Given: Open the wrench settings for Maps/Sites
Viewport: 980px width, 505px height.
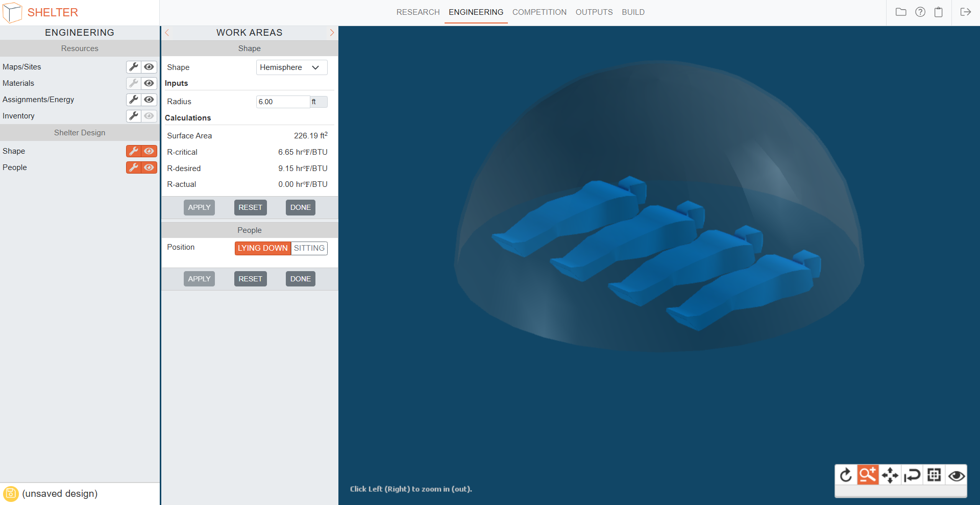Looking at the screenshot, I should point(134,67).
